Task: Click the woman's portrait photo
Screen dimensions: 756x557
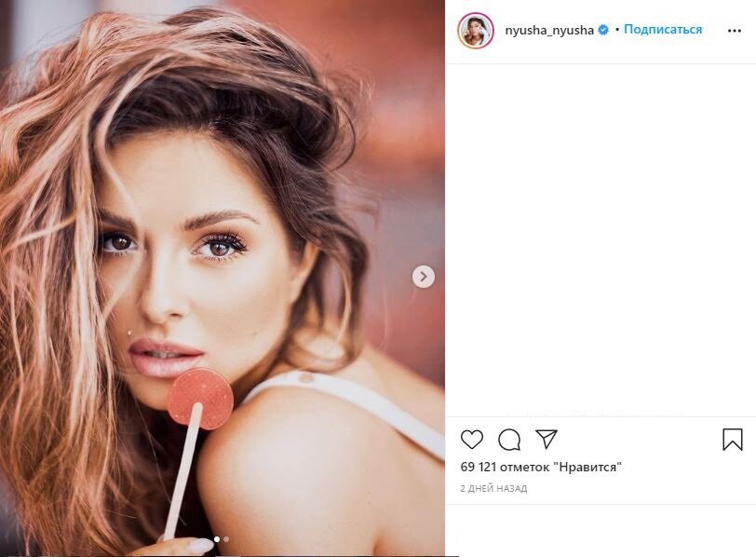Action: point(223,278)
